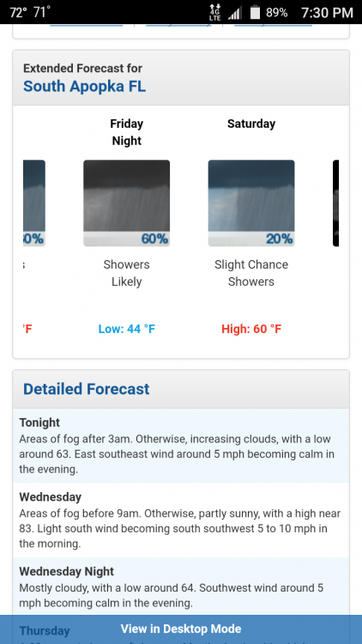Tap the Saturday slight chance showers image

pyautogui.click(x=251, y=203)
